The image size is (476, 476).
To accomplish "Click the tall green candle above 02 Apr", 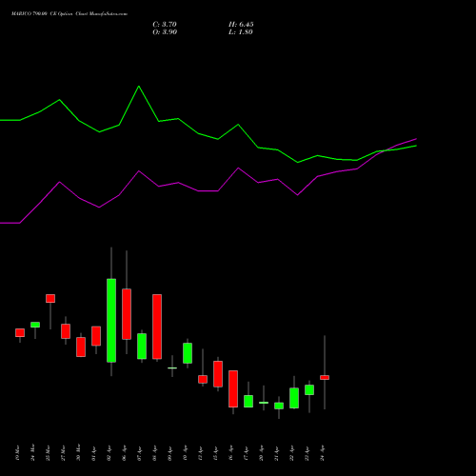I will 111,320.
